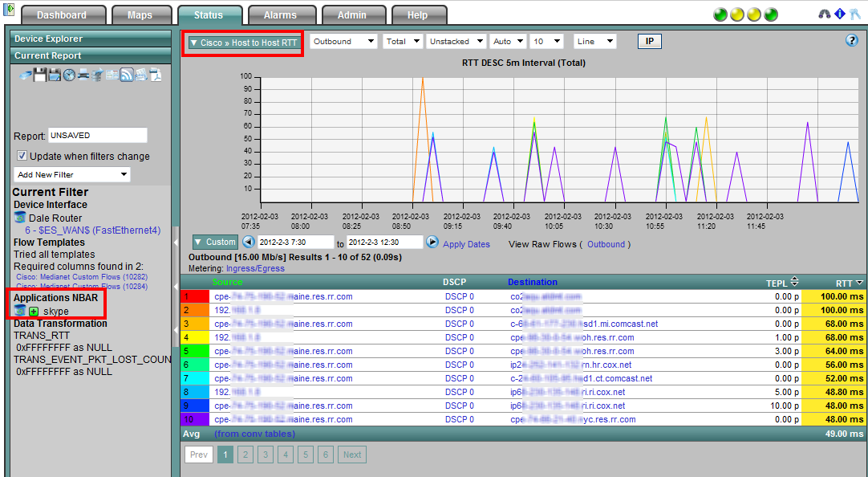This screenshot has height=477, width=868.
Task: Click the blue help question mark icon
Action: tap(852, 40)
